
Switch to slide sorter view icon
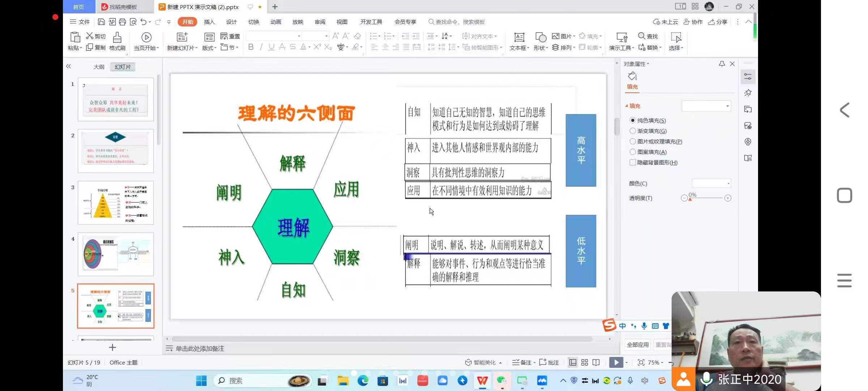coord(584,362)
